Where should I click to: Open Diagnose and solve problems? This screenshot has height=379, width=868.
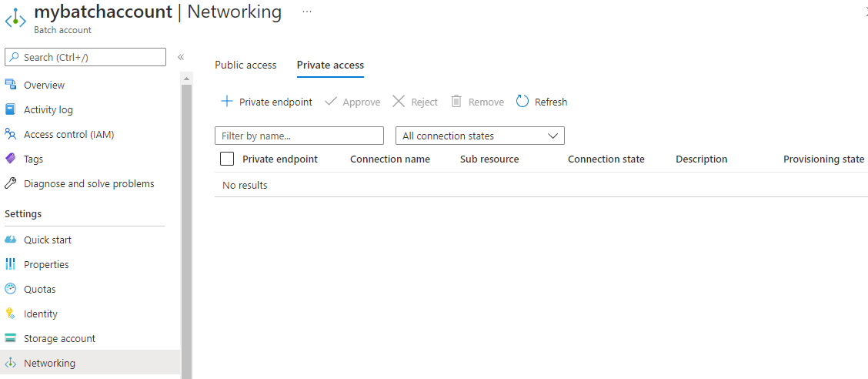[x=90, y=183]
